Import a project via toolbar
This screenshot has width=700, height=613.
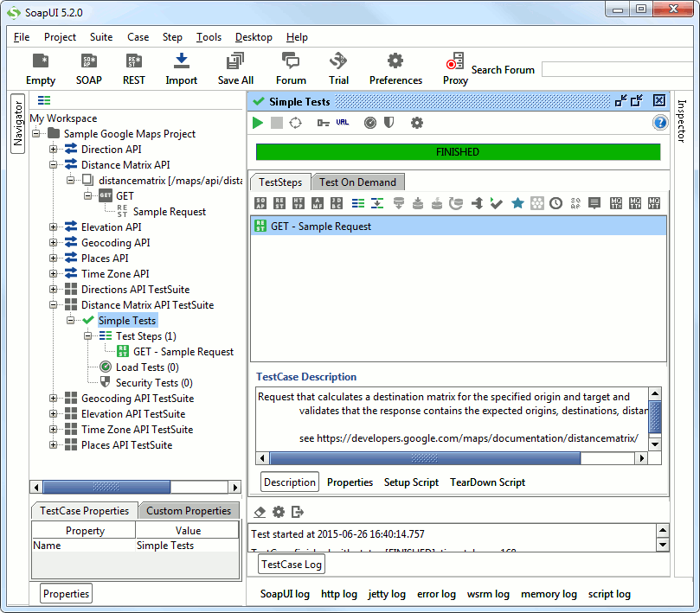(x=181, y=69)
